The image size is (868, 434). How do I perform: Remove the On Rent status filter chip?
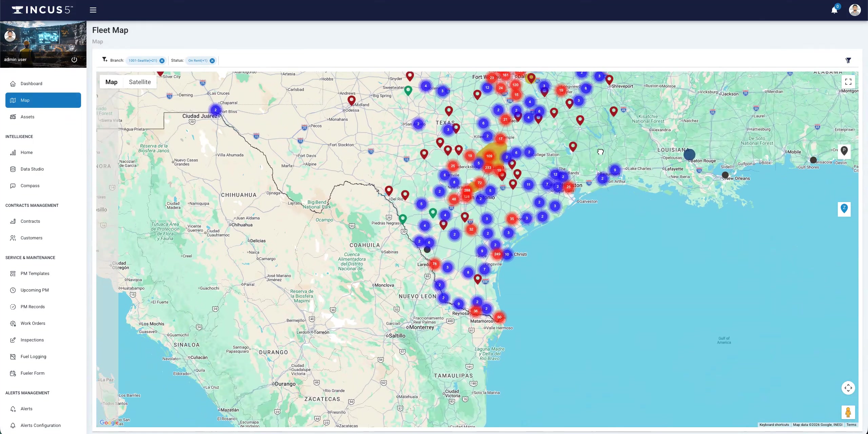[212, 61]
